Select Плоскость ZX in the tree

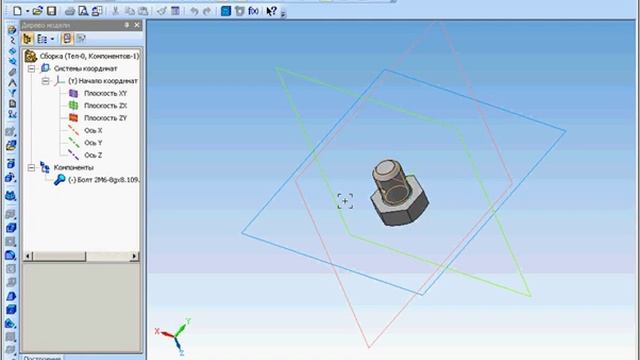(105, 105)
